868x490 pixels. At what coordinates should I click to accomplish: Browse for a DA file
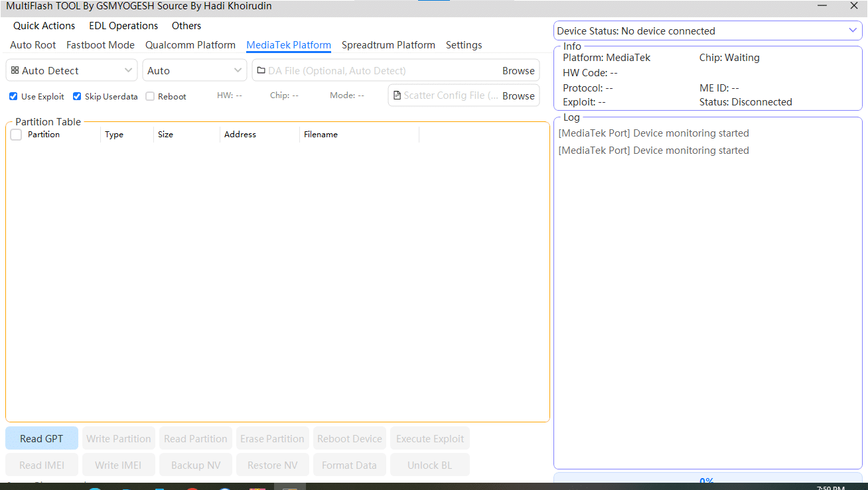click(x=518, y=71)
